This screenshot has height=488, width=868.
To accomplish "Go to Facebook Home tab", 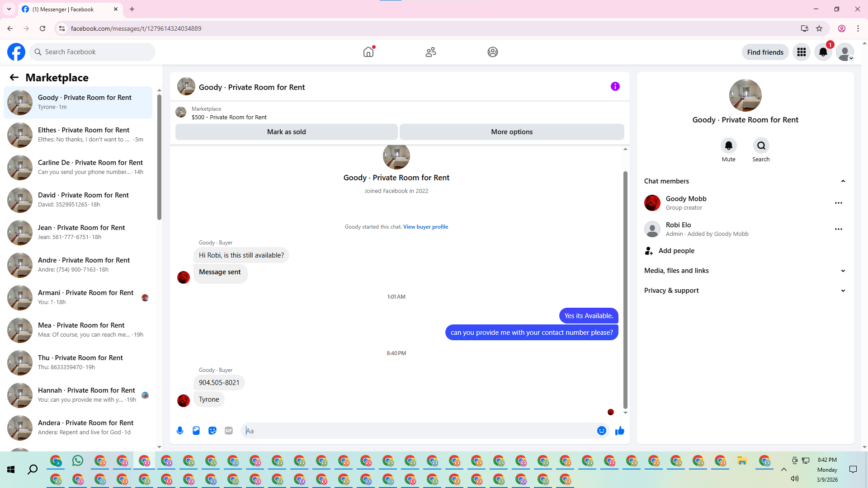I will 368,52.
